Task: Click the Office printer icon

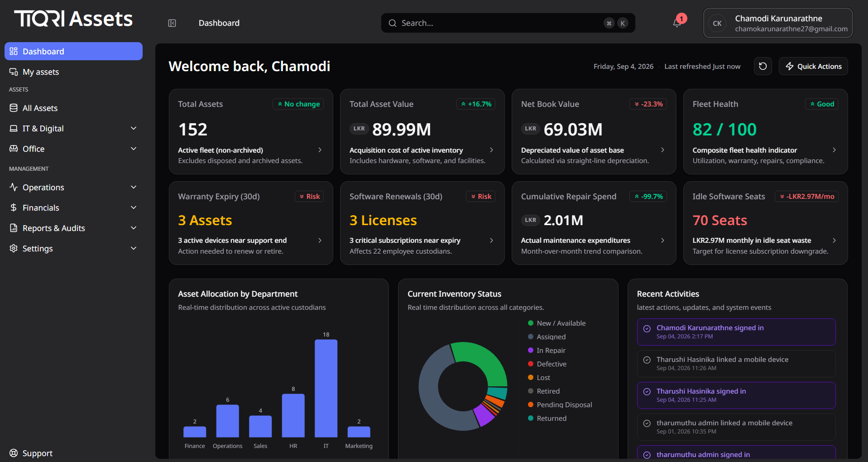Action: 14,149
